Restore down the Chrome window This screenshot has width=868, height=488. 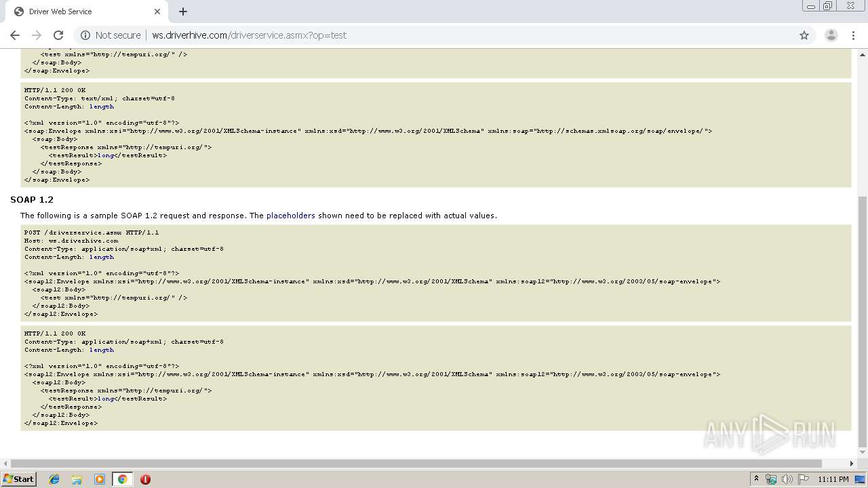pos(828,6)
